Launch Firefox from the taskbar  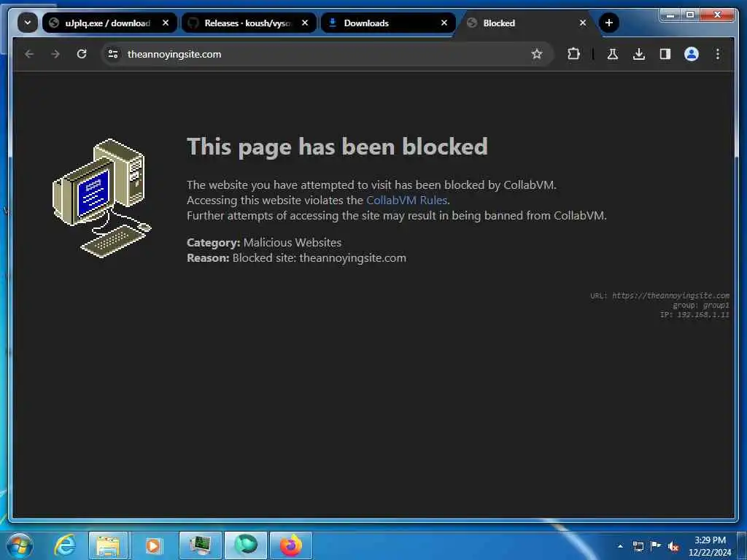291,545
